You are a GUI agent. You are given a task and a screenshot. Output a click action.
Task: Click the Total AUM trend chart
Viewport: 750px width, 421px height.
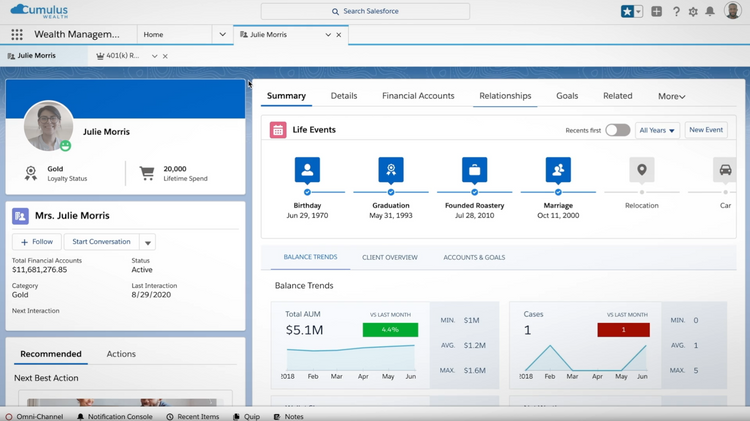click(351, 358)
